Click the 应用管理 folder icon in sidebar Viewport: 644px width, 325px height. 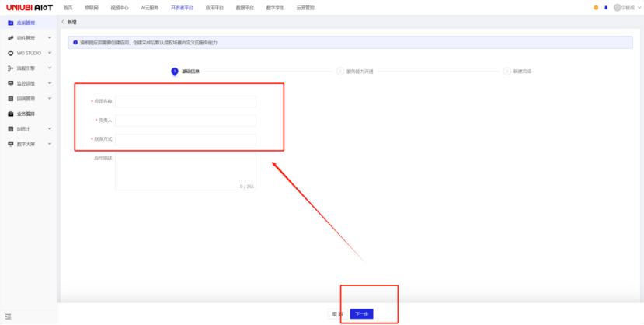10,23
